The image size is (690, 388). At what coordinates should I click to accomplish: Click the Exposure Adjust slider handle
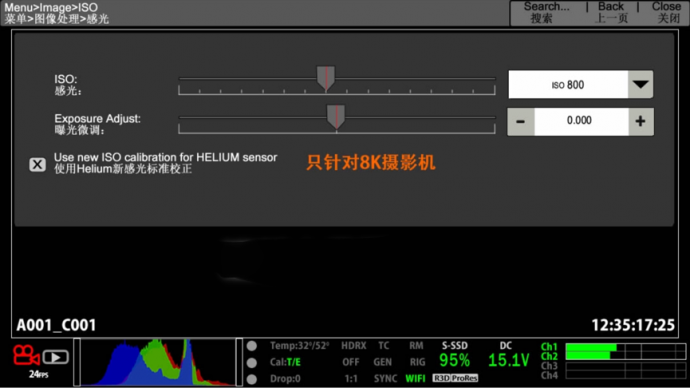pos(336,117)
